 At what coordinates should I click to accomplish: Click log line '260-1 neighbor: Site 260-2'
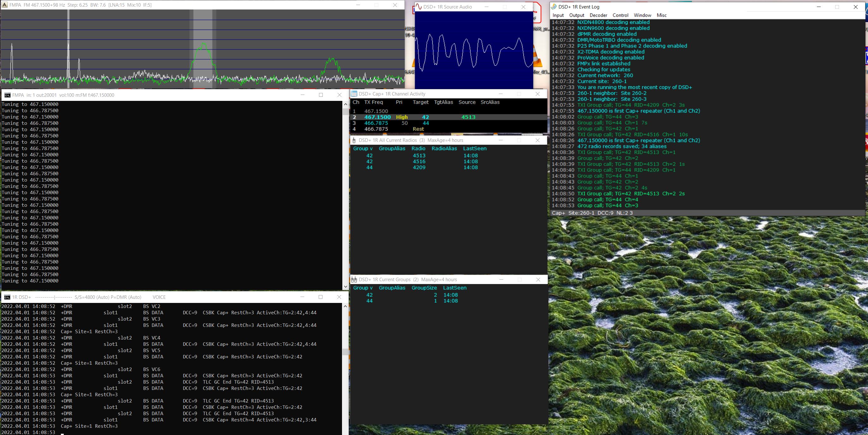tap(611, 93)
